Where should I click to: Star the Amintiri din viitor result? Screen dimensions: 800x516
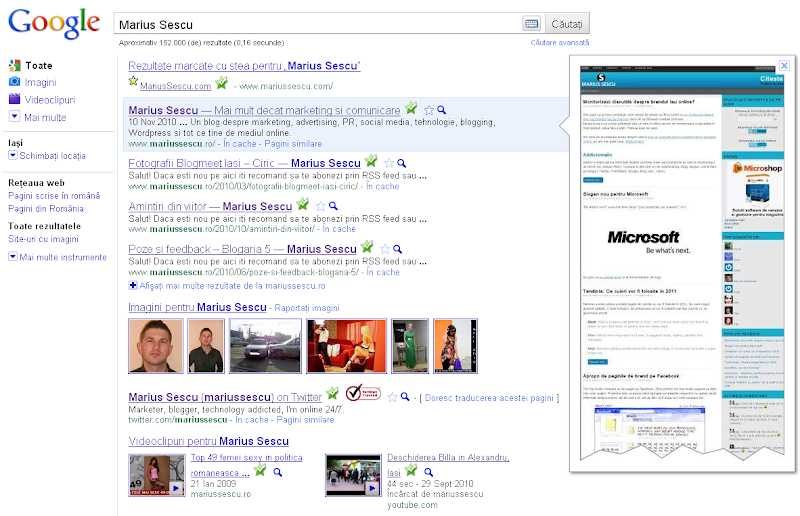coord(321,206)
